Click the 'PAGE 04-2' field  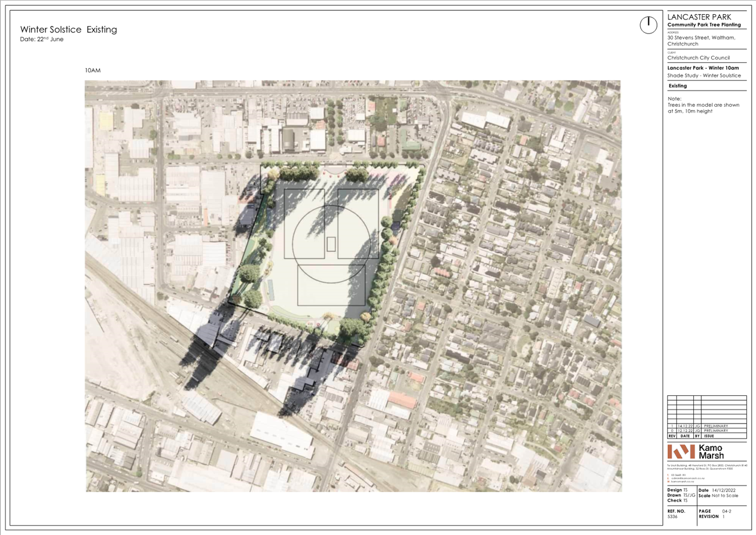(x=715, y=511)
